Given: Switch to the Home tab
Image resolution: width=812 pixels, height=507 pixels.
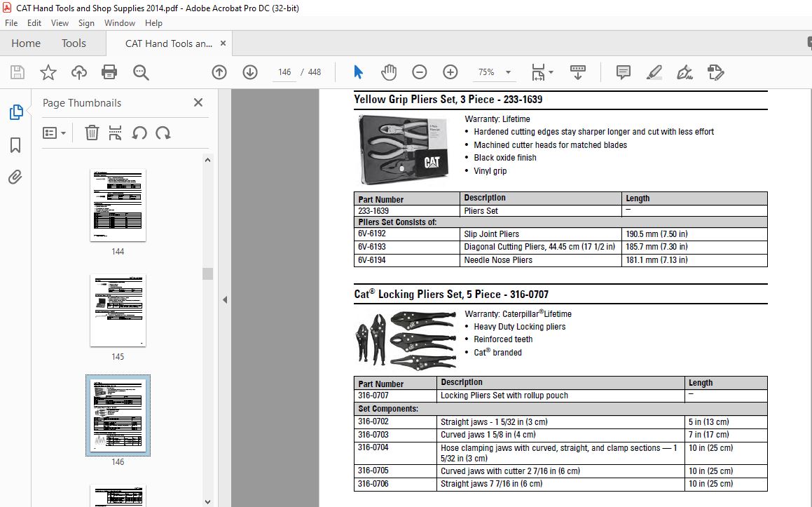Looking at the screenshot, I should click(26, 43).
